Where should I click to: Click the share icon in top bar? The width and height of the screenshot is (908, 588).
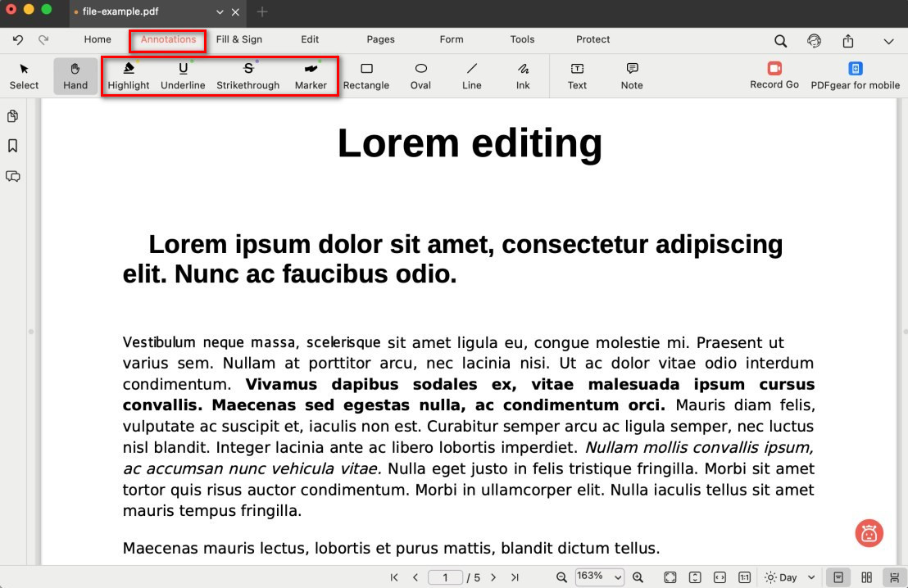pos(848,41)
